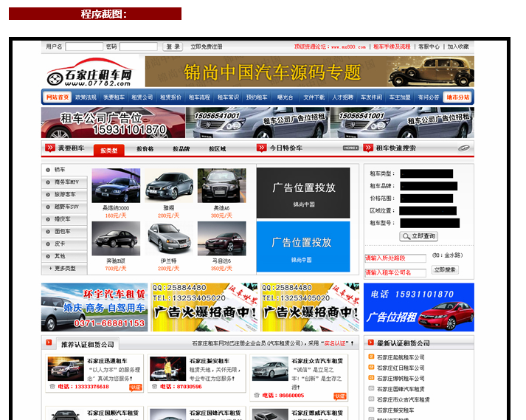Click the blue 广告位置投放 ad block
Viewport: 526px width, 420px height.
[x=303, y=247]
